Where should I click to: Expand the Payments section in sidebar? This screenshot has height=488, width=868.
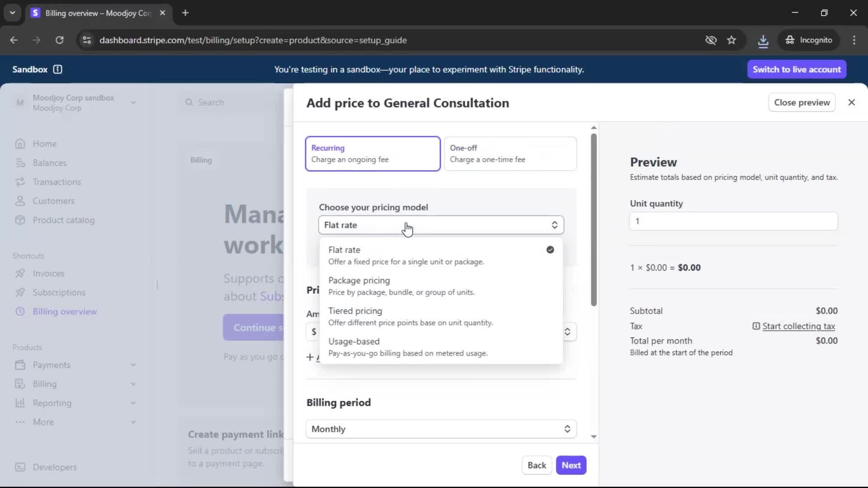pos(133,365)
